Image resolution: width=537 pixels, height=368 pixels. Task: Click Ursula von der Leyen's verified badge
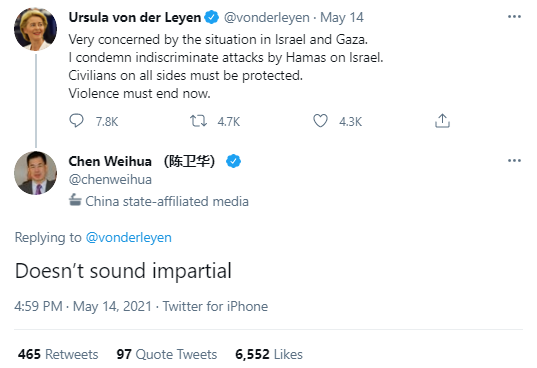pyautogui.click(x=212, y=17)
